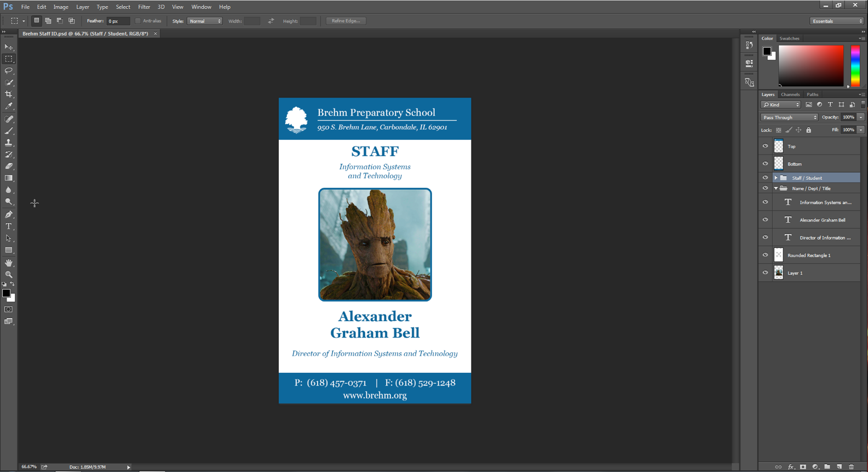
Task: Click the rainbow hue slider strip
Action: (855, 66)
